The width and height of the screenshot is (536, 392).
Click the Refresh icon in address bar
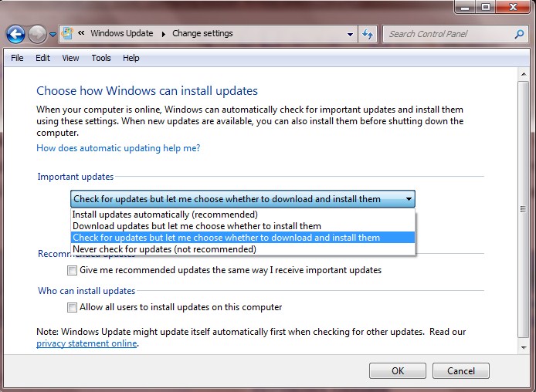[368, 34]
